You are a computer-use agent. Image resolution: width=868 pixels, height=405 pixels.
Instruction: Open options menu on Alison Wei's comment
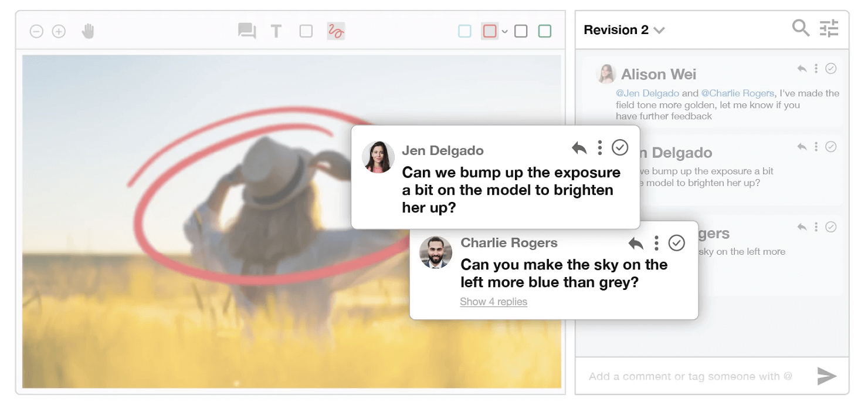click(x=816, y=69)
